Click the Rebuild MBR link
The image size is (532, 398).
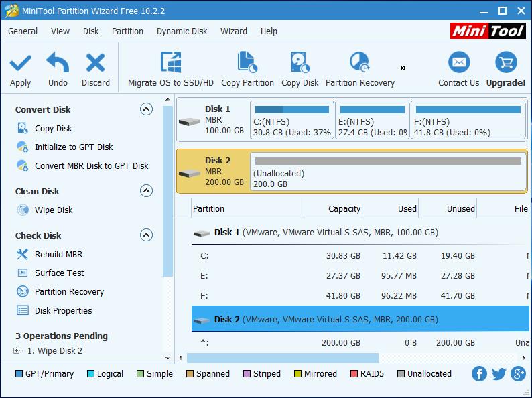[x=59, y=254]
